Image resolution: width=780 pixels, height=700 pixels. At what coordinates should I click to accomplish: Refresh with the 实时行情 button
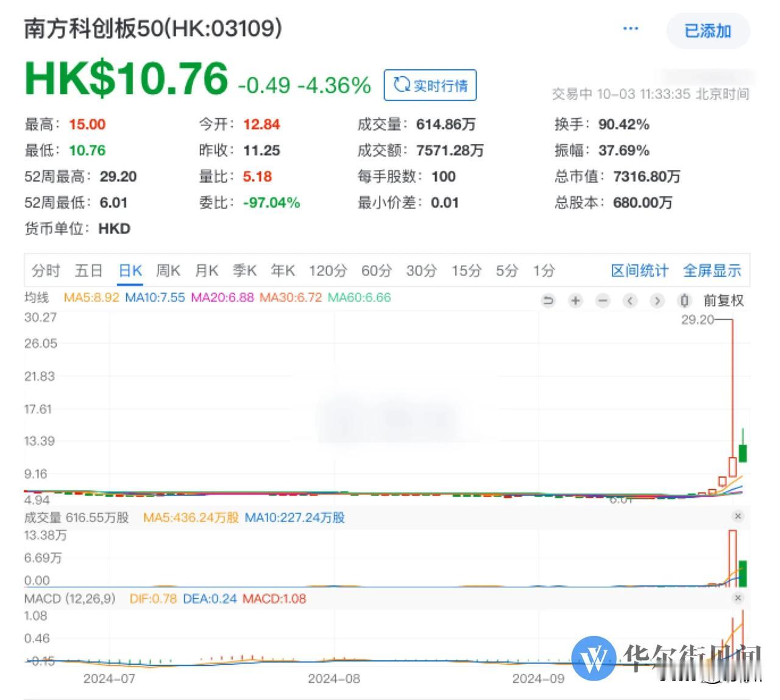[430, 85]
